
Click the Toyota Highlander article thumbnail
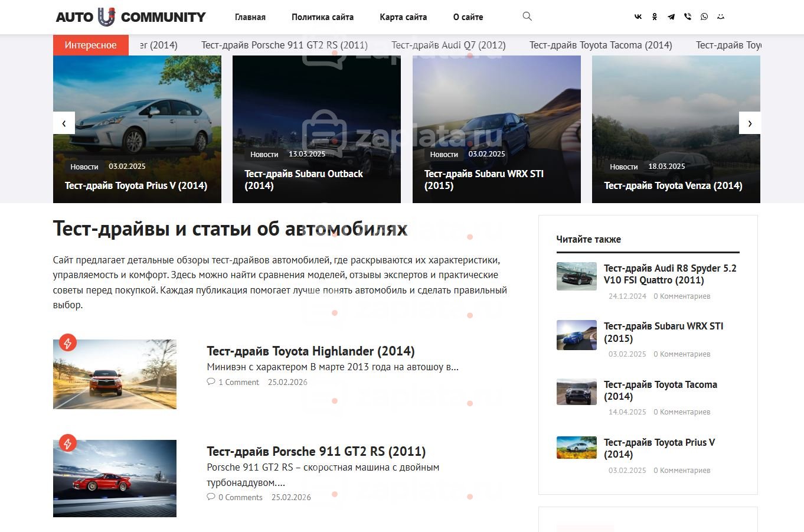pyautogui.click(x=115, y=374)
